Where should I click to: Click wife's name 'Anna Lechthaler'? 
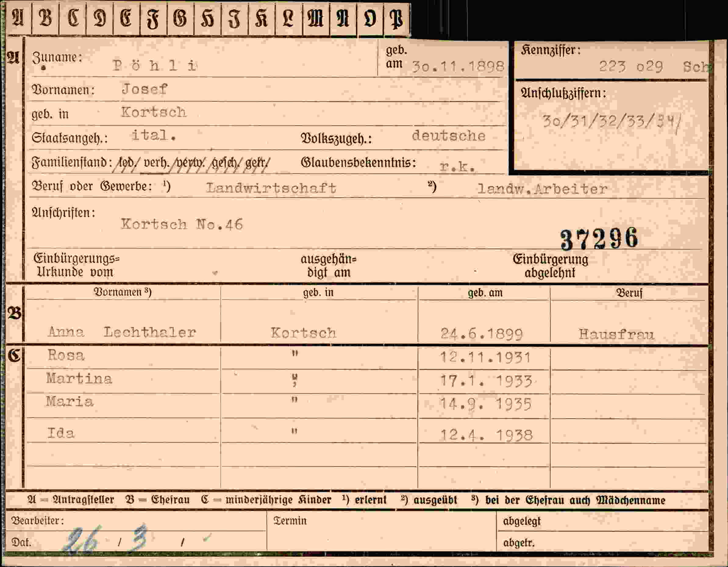122,332
